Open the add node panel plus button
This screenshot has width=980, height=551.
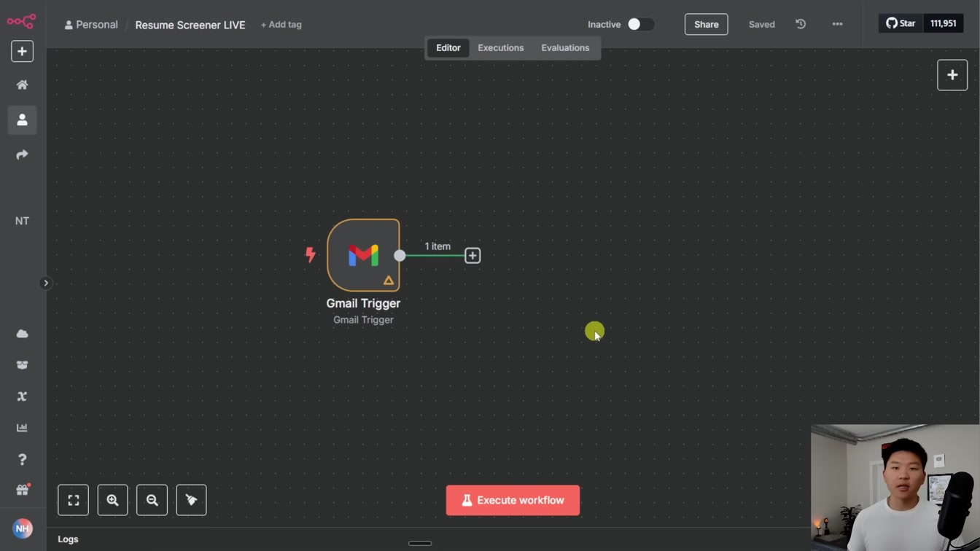(x=952, y=75)
